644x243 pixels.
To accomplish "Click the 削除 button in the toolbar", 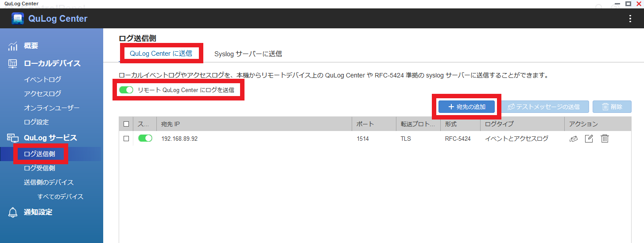I will tap(612, 107).
